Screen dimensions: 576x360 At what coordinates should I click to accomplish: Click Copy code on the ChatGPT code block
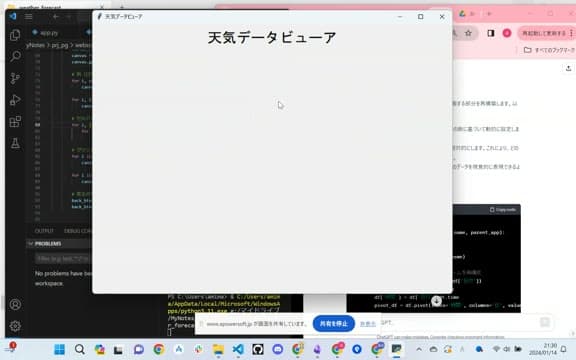point(503,210)
